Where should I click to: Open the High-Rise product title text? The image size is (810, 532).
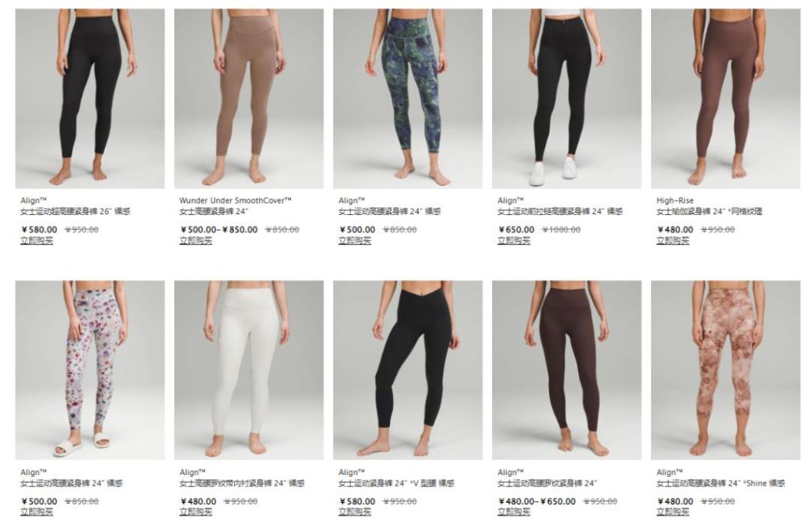pos(676,200)
